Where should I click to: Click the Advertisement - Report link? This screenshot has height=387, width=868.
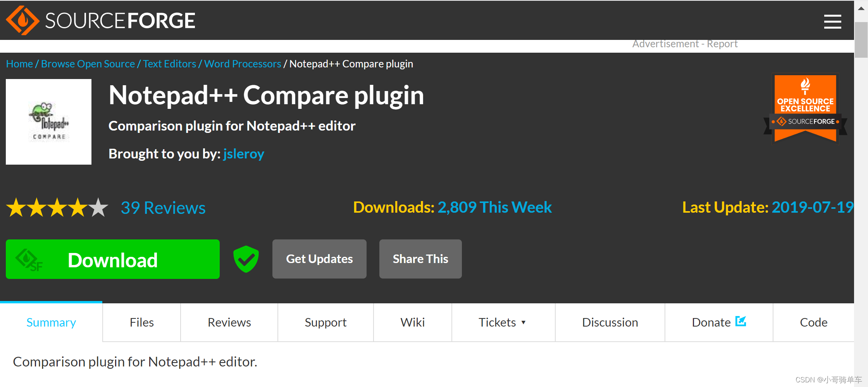[685, 44]
